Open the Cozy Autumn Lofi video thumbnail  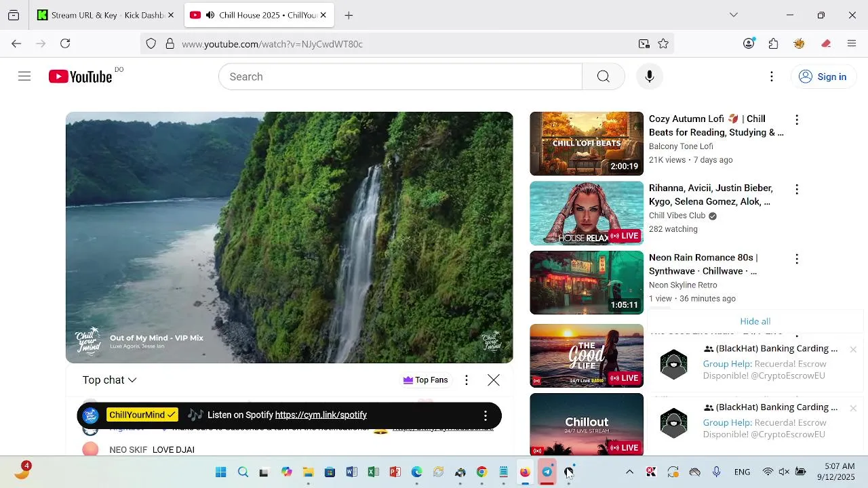coord(587,144)
